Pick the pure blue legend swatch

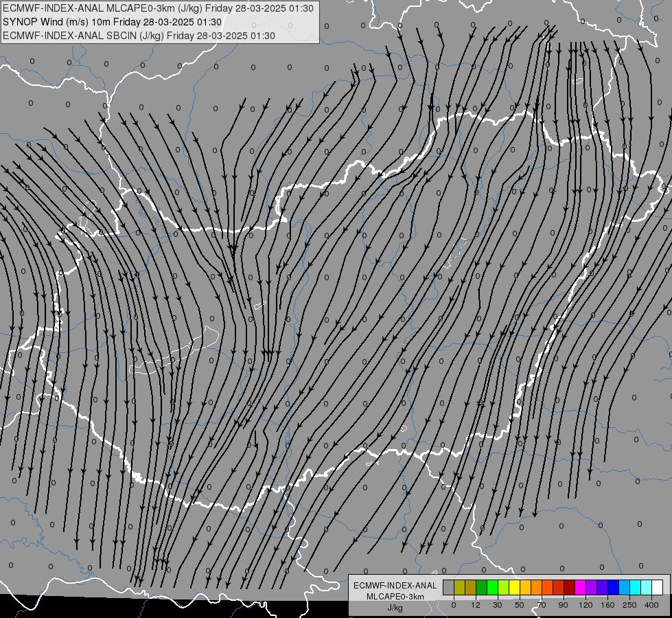click(x=613, y=587)
